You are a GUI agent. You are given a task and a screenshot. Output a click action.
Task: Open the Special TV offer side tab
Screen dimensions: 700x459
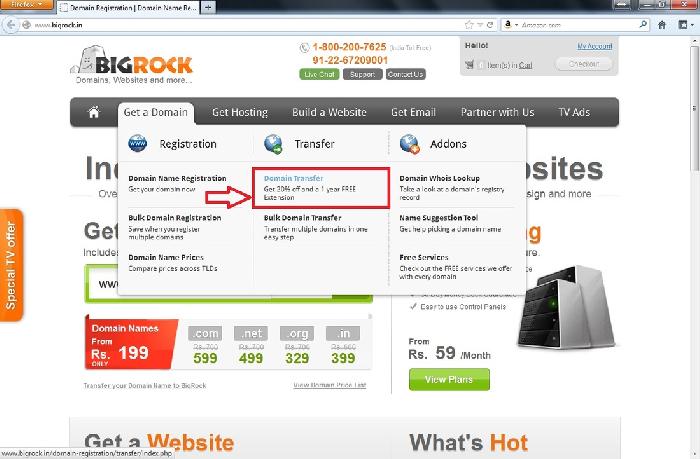[x=11, y=265]
